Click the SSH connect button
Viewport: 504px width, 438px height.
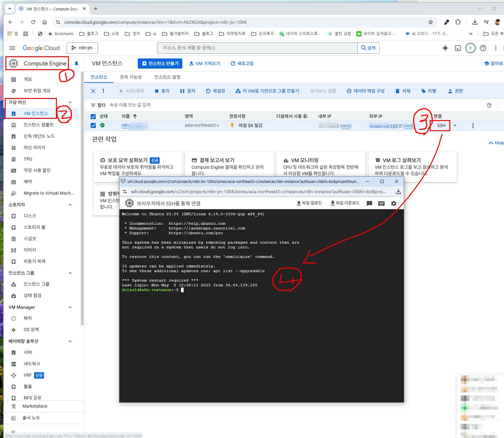[x=441, y=125]
